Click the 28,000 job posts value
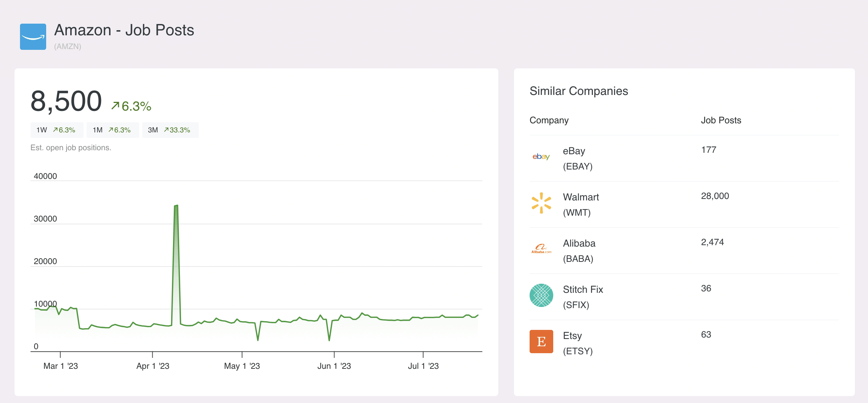The image size is (868, 403). (715, 196)
